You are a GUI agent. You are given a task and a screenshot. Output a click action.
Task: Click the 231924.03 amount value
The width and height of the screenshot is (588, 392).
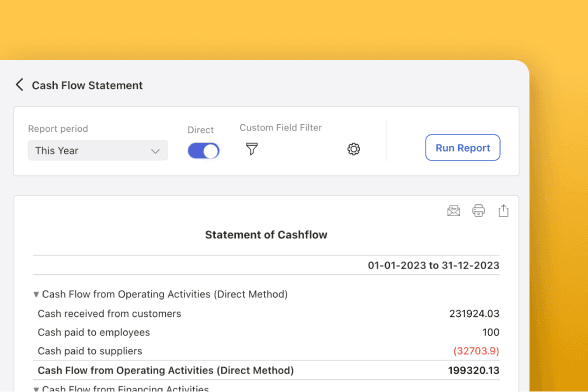point(474,314)
